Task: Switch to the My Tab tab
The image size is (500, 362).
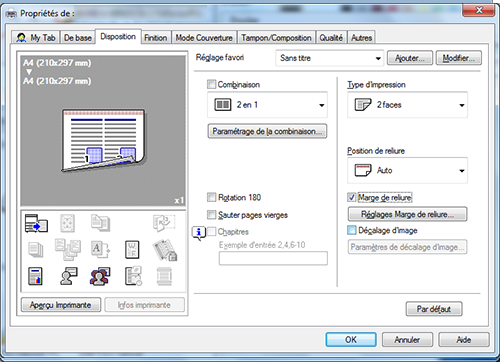Action: click(35, 38)
